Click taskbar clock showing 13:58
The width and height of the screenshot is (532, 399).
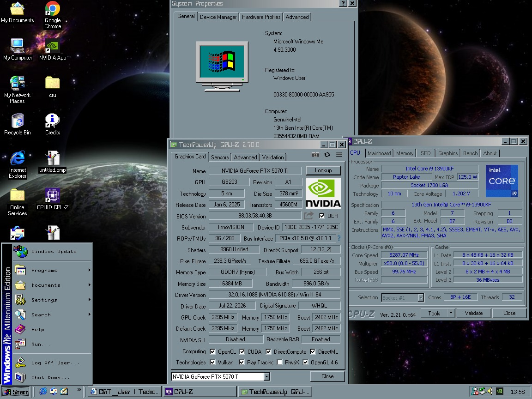(517, 392)
